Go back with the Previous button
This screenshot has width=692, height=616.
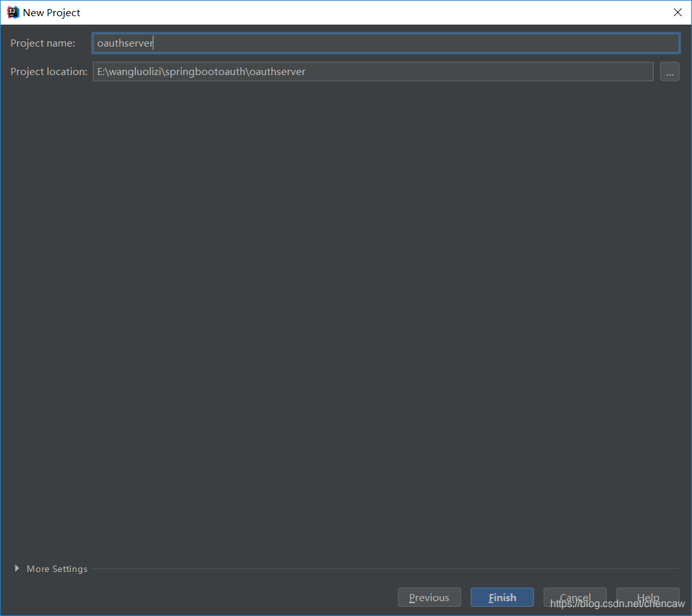click(x=429, y=597)
